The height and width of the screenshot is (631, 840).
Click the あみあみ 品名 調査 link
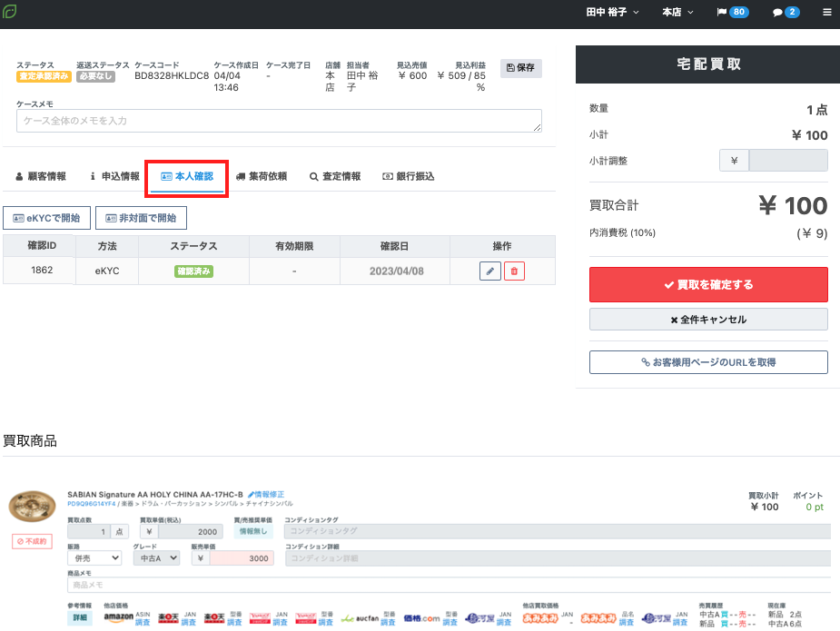tap(627, 623)
